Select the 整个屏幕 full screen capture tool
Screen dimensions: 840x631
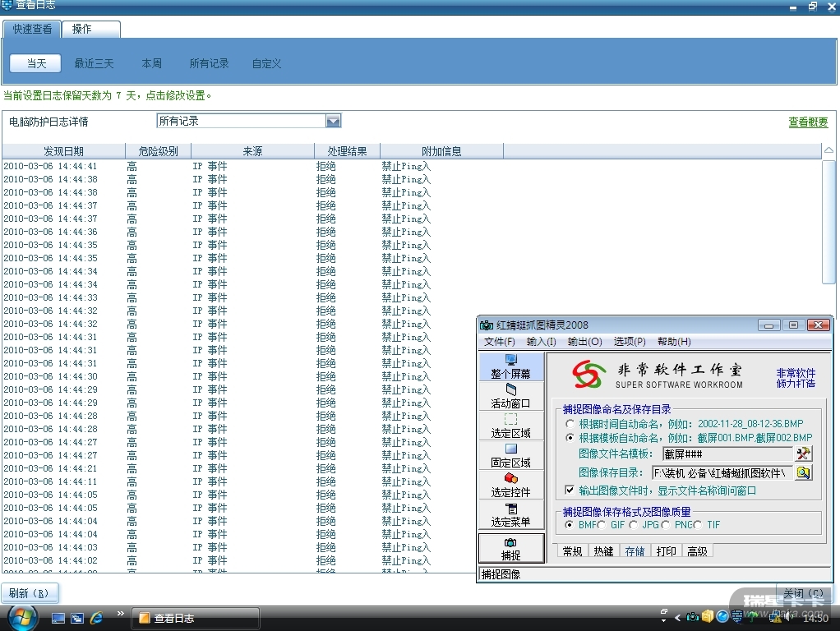click(x=510, y=366)
